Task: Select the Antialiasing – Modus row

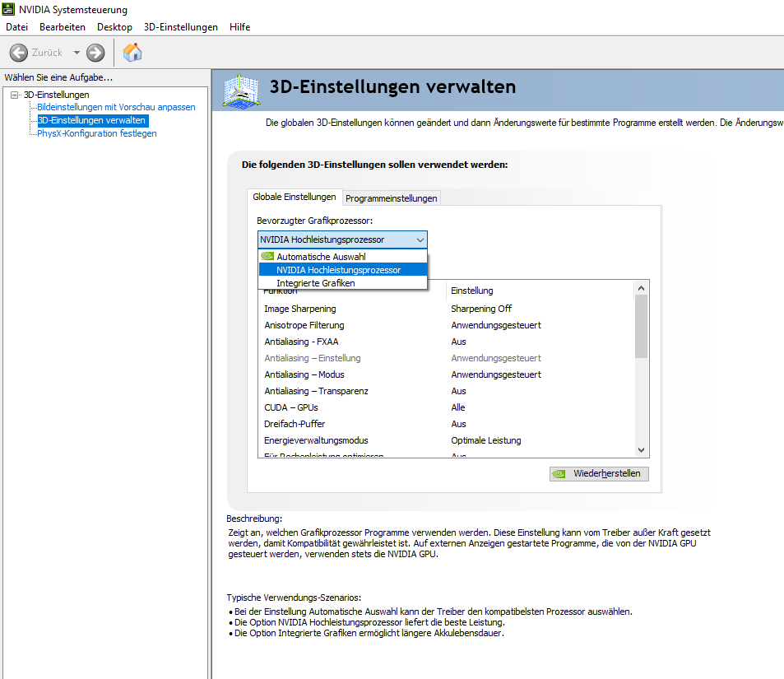Action: tap(446, 374)
